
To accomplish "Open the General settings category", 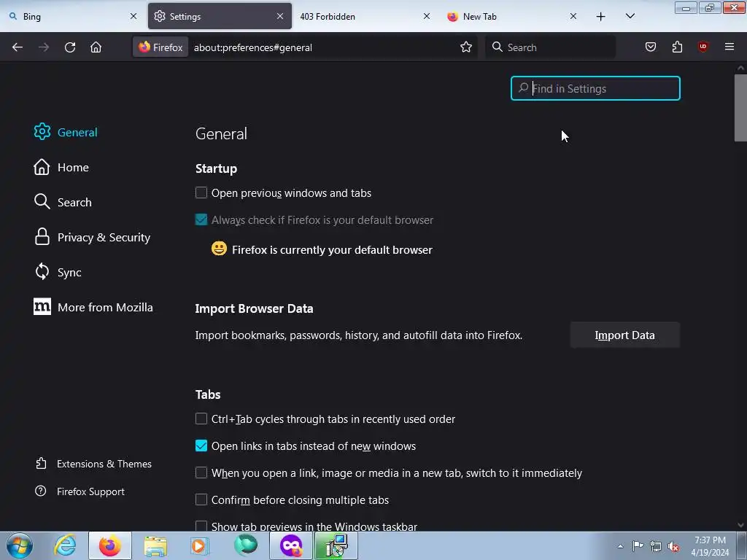I will pyautogui.click(x=66, y=132).
